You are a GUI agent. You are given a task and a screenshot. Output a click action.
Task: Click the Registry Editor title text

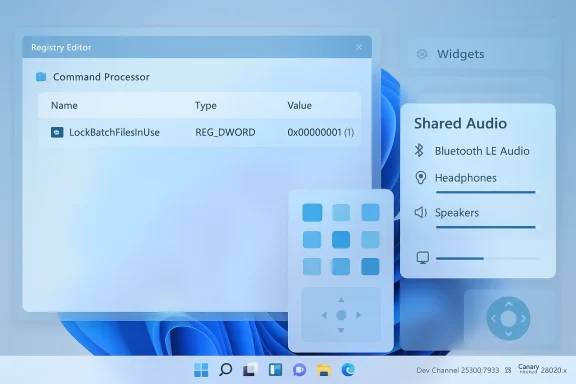click(x=61, y=47)
